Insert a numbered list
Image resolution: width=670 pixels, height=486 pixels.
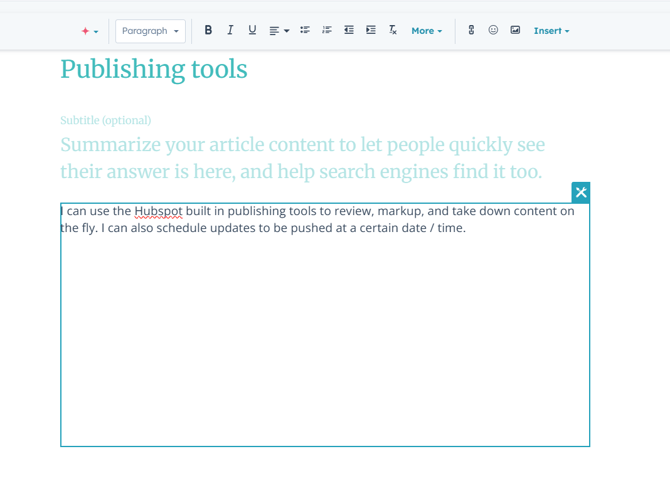(327, 30)
